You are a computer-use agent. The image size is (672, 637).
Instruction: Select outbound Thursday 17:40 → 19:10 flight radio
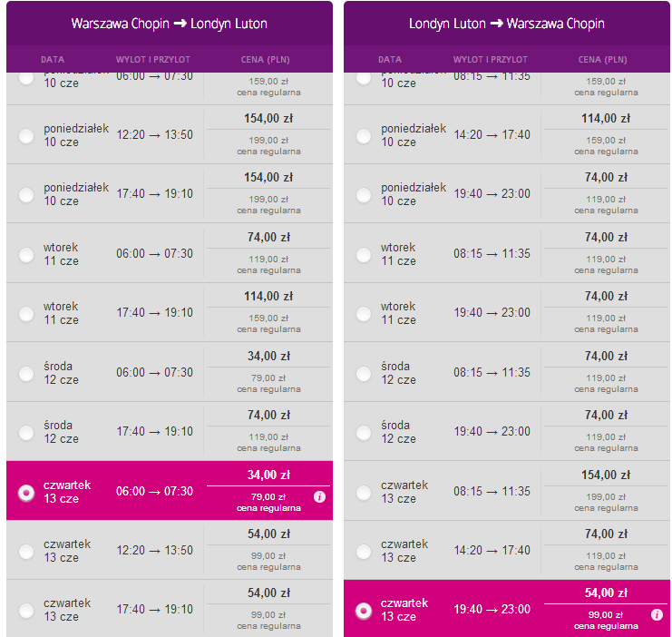click(26, 611)
